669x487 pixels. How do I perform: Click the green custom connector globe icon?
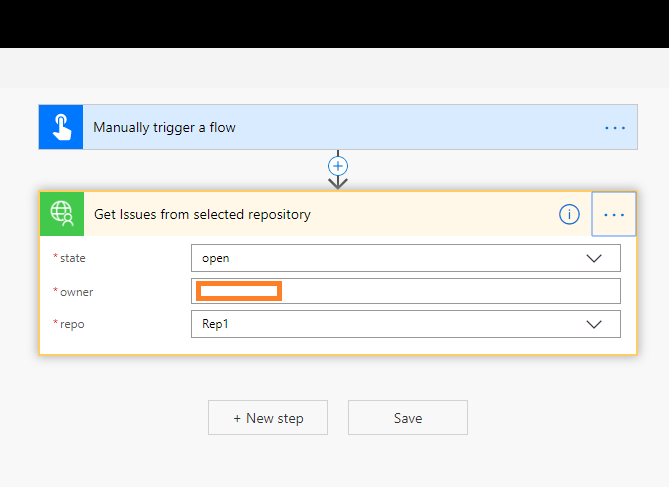point(62,214)
